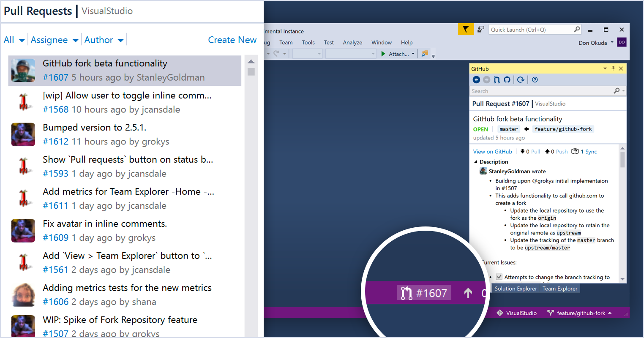The height and width of the screenshot is (338, 644).
Task: Open the Author filter dropdown
Action: click(104, 40)
